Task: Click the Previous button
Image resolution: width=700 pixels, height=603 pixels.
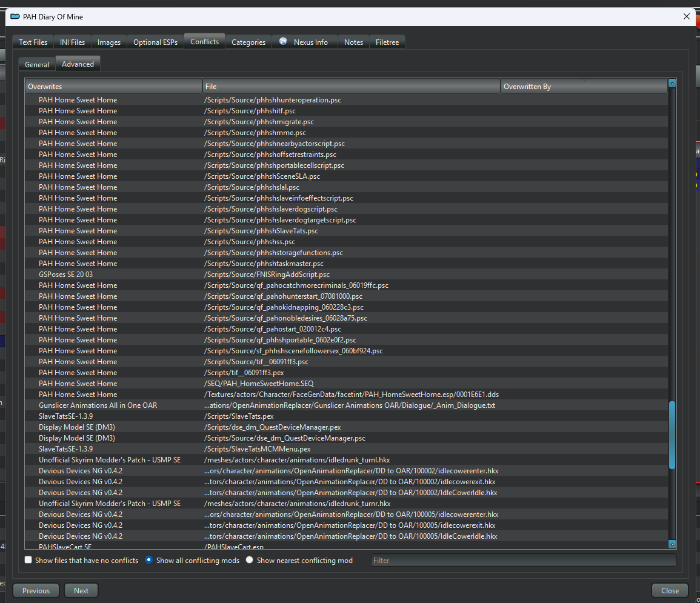Action: pos(36,590)
